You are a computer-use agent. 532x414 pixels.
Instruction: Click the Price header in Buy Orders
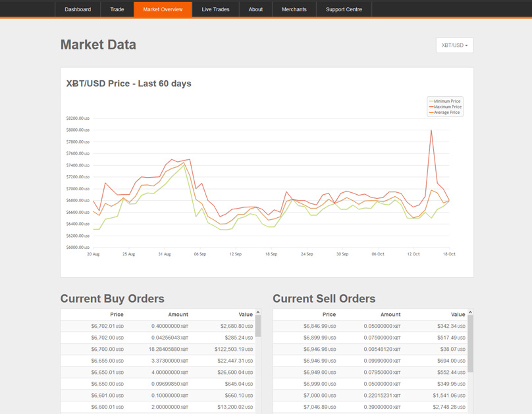tap(117, 315)
